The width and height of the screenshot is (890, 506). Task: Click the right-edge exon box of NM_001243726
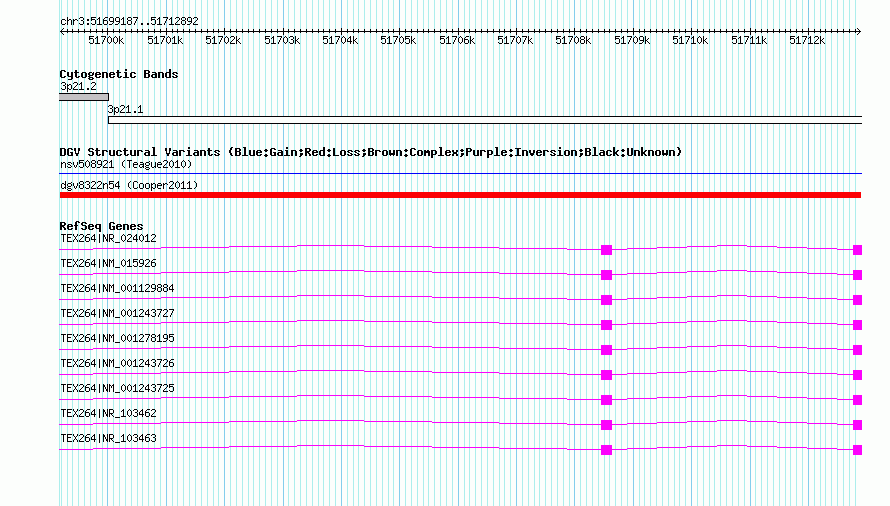858,375
